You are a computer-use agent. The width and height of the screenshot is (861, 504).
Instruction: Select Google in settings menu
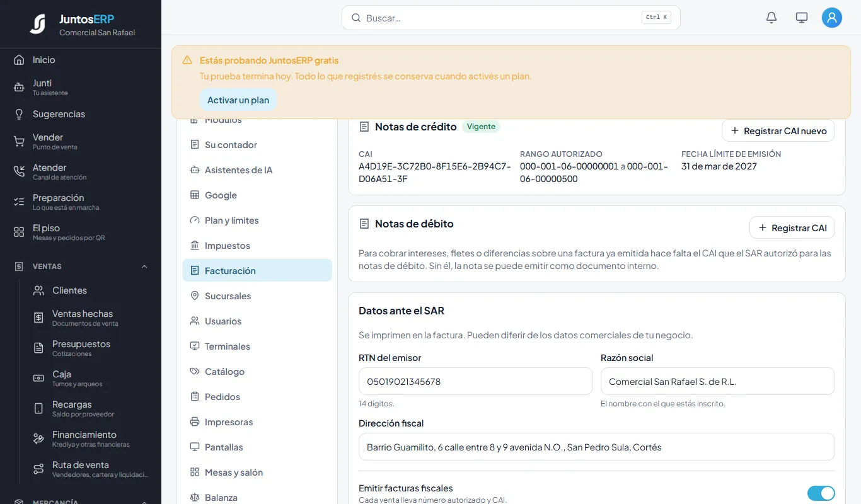pos(257,195)
